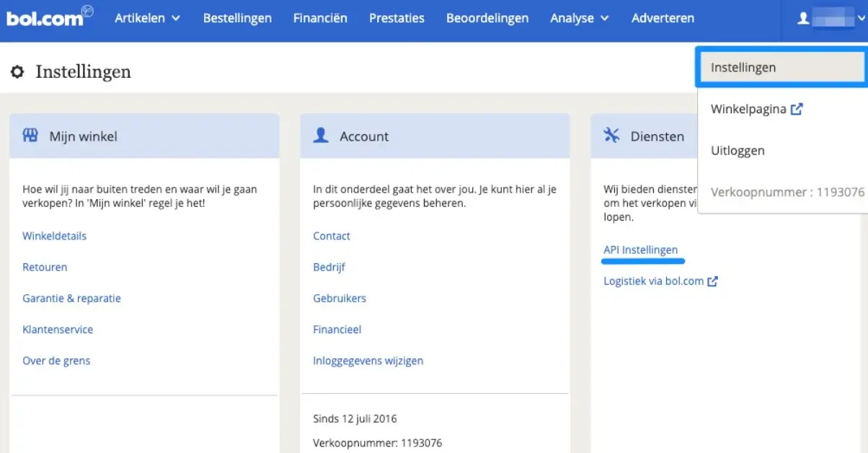Open the Klantenservice link

click(x=58, y=330)
